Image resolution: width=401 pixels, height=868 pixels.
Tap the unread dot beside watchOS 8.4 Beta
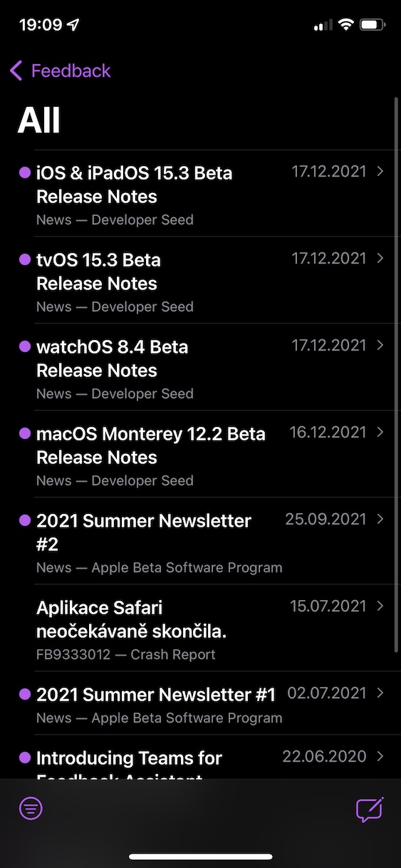point(24,347)
